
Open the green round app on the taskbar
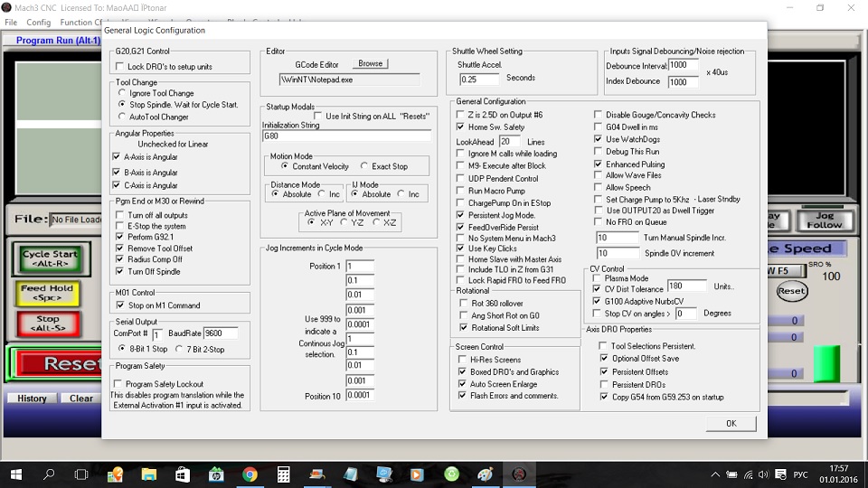(x=452, y=474)
